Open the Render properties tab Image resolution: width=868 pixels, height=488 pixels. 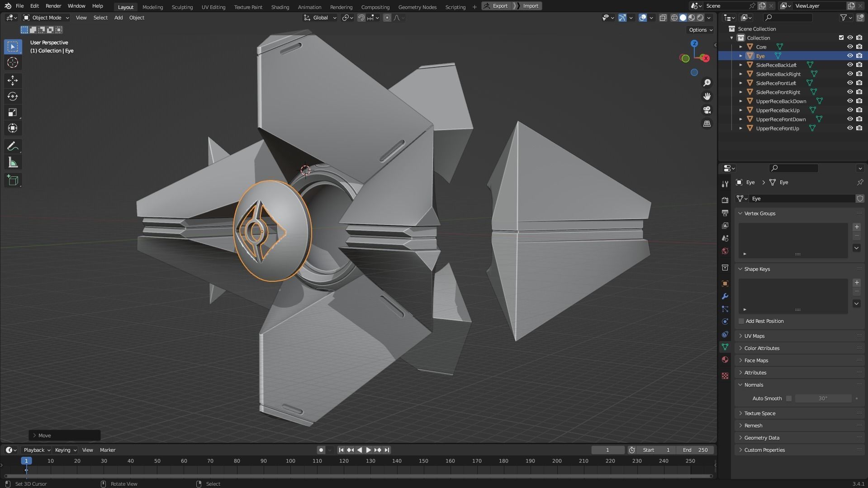coord(725,200)
